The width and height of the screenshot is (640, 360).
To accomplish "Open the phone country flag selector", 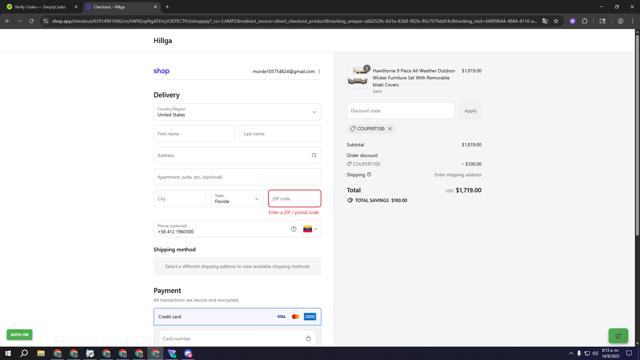I will 310,229.
